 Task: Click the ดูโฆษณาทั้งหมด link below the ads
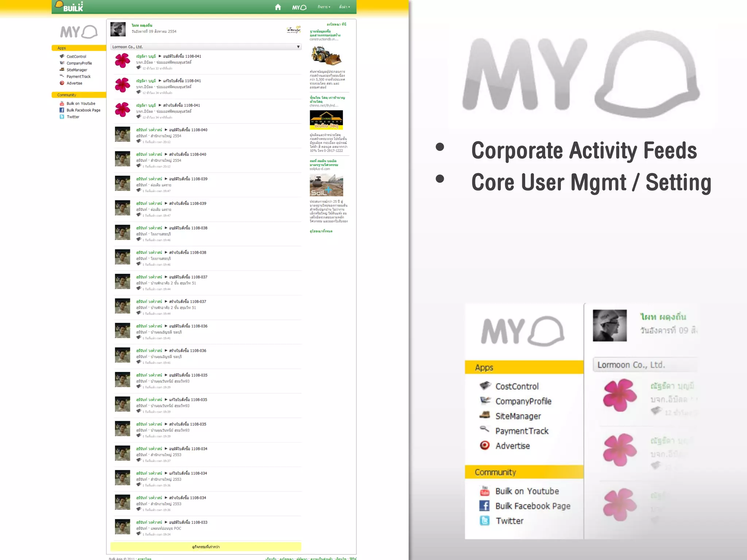pyautogui.click(x=321, y=231)
